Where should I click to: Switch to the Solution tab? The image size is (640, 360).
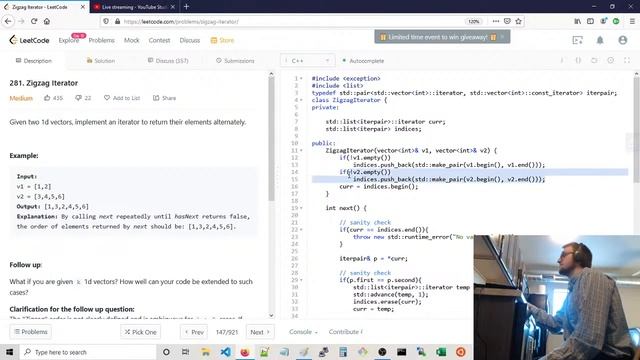tap(100, 60)
